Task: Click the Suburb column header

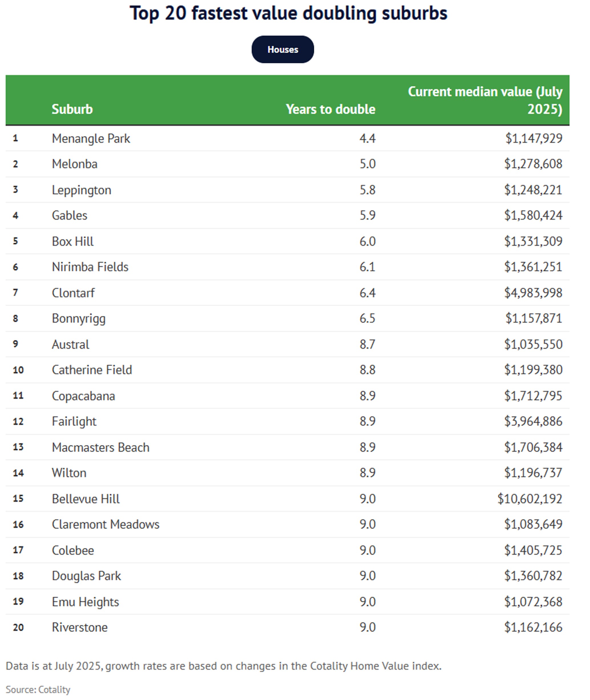Action: 72,109
